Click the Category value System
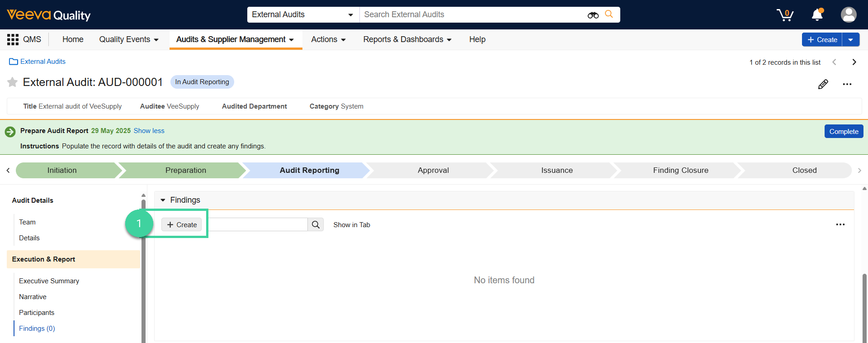 coord(352,106)
